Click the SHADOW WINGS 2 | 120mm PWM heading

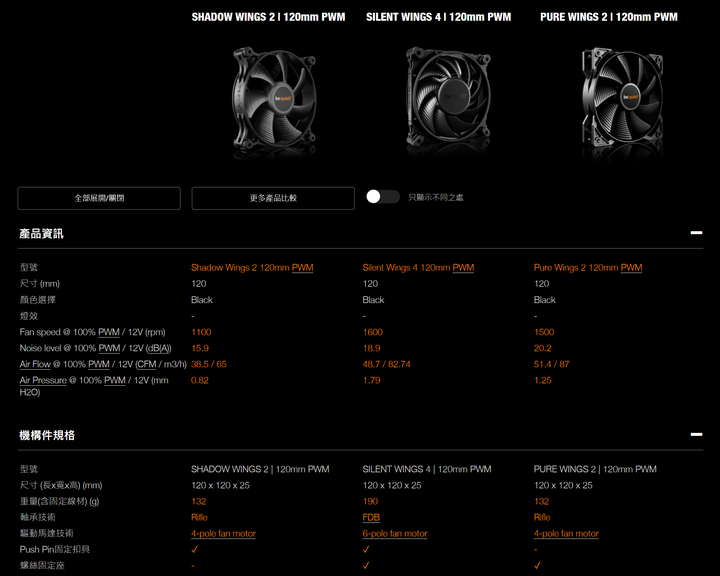pyautogui.click(x=268, y=17)
